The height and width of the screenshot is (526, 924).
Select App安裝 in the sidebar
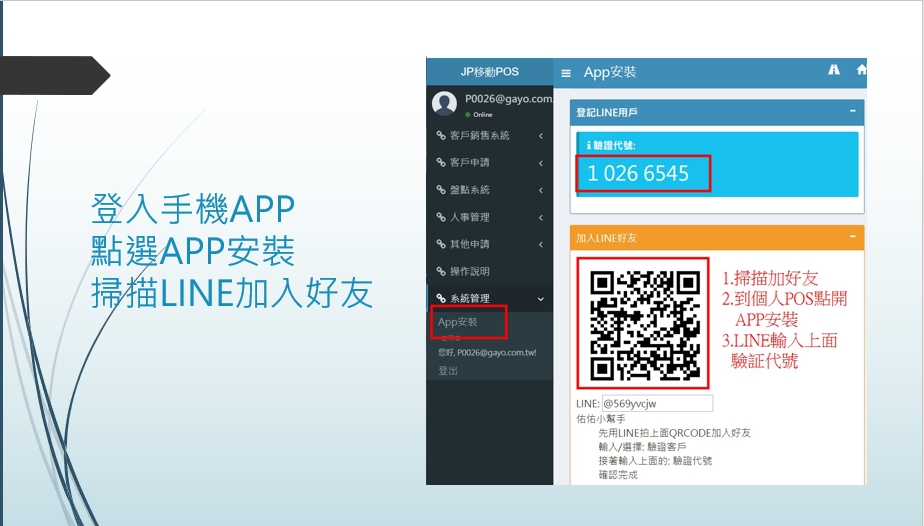(x=458, y=322)
